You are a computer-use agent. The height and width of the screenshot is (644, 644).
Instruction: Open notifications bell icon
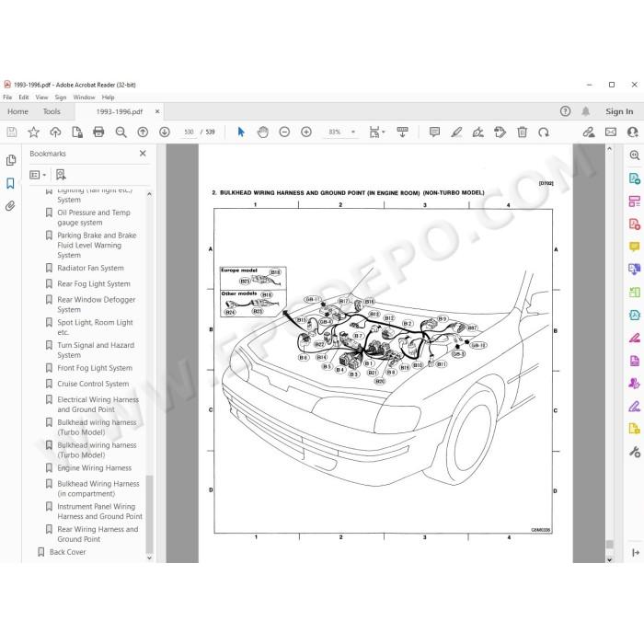pyautogui.click(x=586, y=111)
